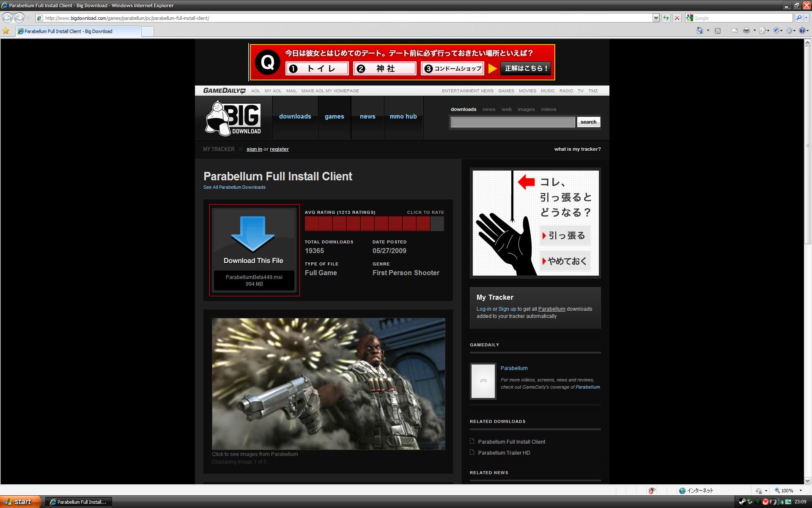The image size is (812, 508).
Task: Click the Favorites star icon
Action: (x=6, y=31)
